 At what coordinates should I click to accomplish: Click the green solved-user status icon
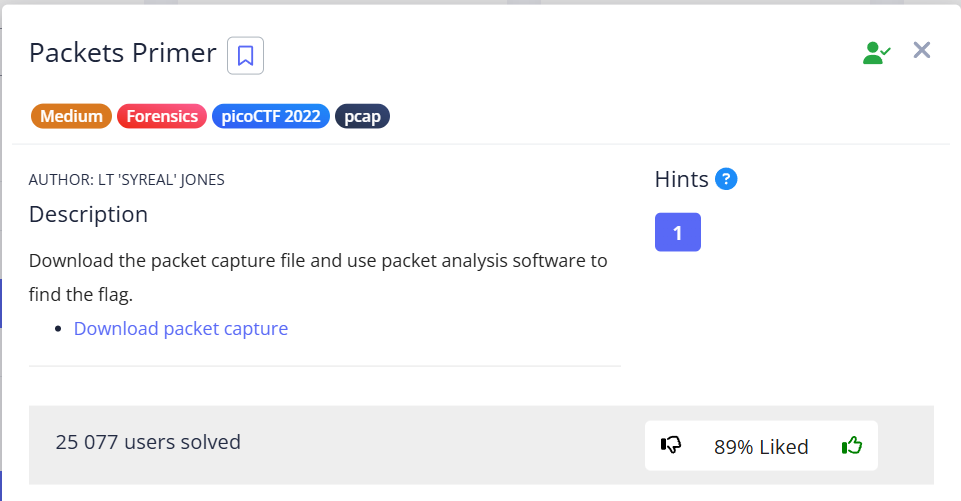click(x=876, y=53)
